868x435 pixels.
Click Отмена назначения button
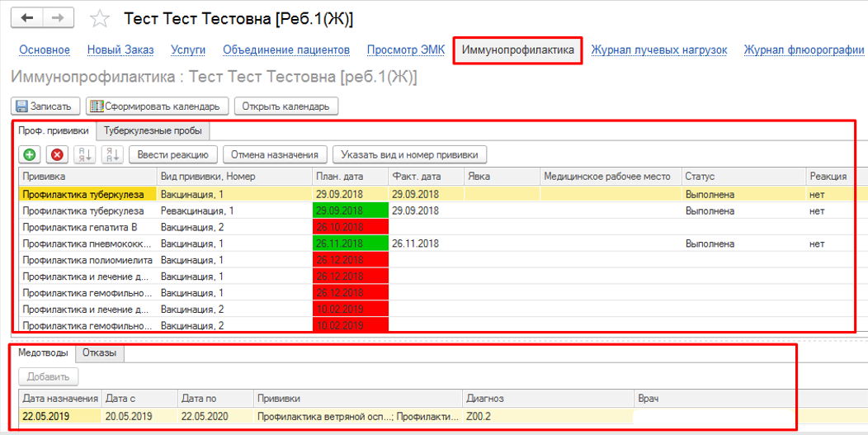274,154
